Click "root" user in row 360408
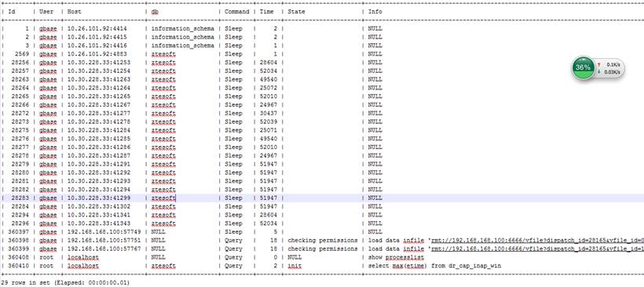 (x=46, y=257)
